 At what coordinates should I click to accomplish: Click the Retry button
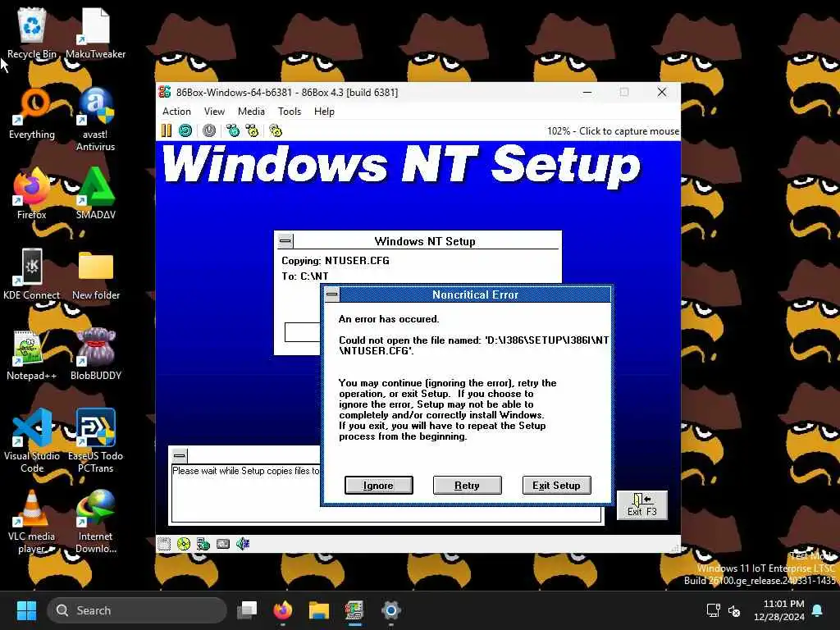(x=467, y=486)
